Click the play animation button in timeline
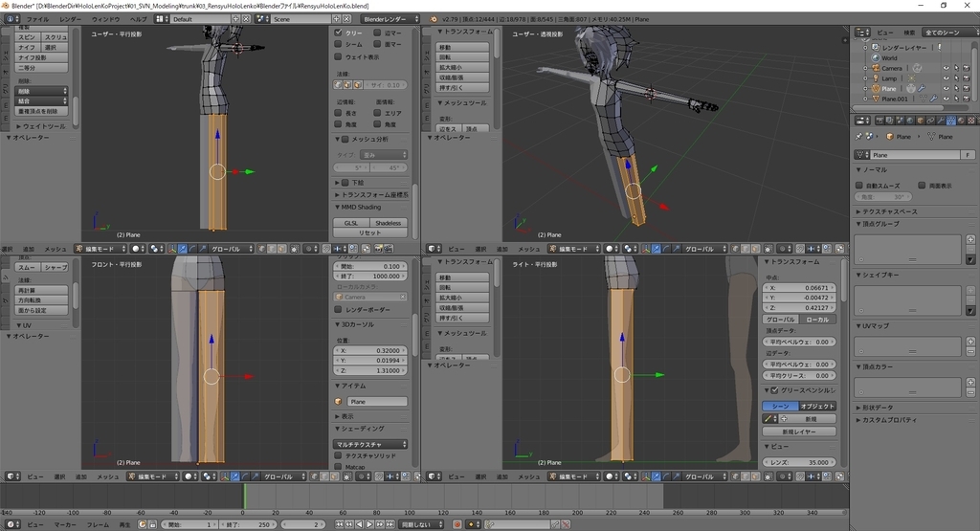 (x=369, y=524)
